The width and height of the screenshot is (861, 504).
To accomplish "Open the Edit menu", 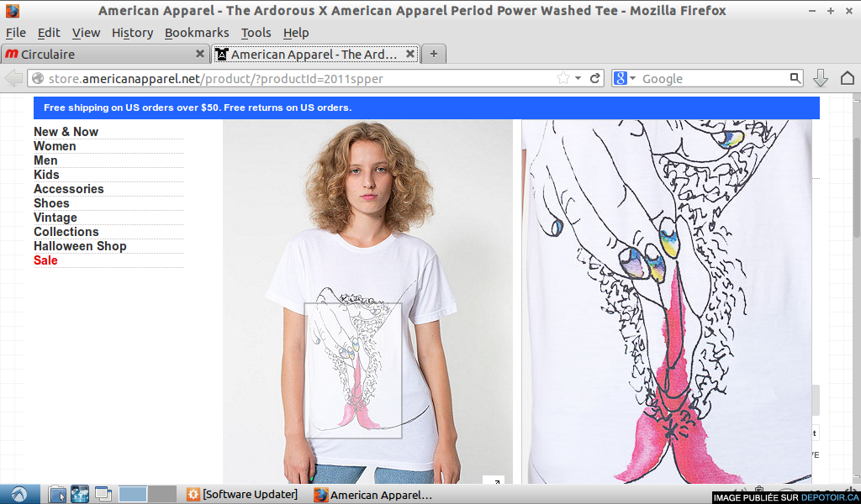I will click(49, 33).
